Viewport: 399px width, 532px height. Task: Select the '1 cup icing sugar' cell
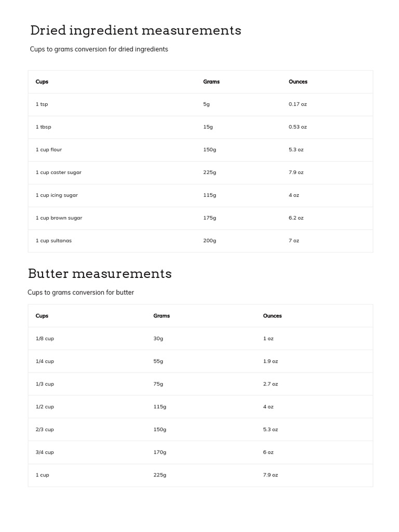[57, 195]
